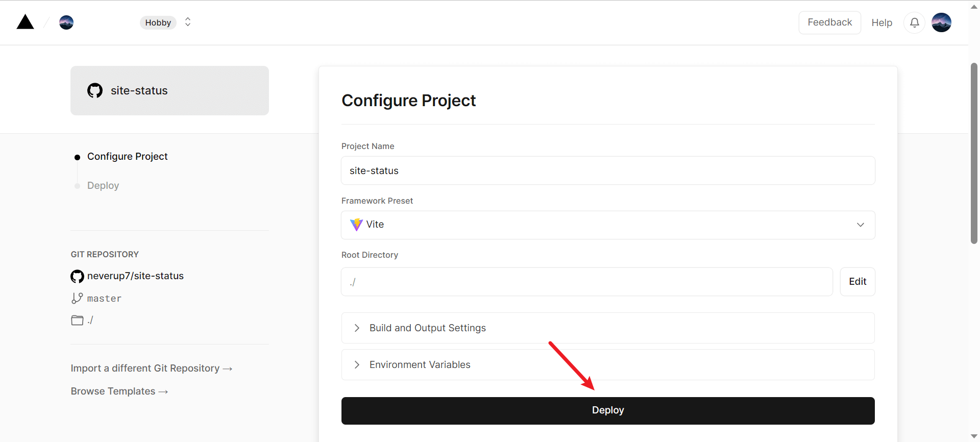Click the Edit root directory button

(857, 281)
